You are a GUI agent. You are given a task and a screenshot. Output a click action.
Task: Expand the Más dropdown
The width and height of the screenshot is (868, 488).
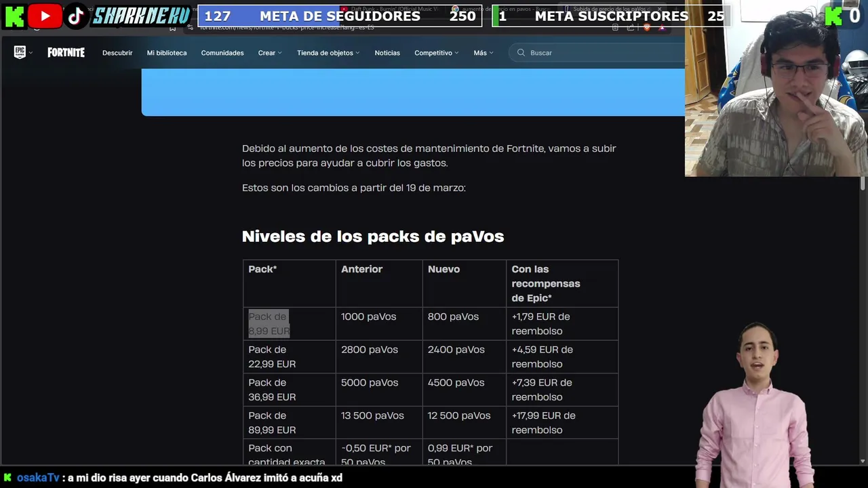(x=484, y=53)
